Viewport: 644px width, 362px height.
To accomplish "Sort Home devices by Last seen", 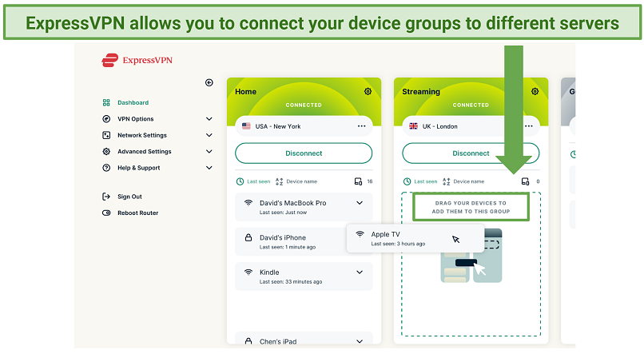I will point(253,181).
